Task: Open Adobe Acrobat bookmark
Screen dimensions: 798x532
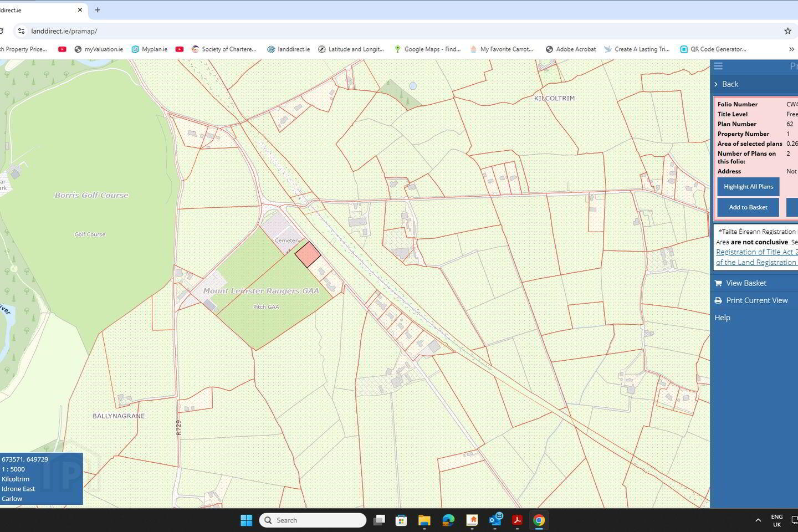Action: pos(571,49)
